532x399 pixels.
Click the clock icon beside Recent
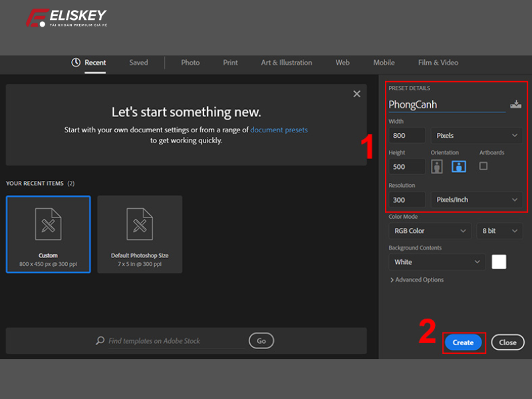[76, 63]
